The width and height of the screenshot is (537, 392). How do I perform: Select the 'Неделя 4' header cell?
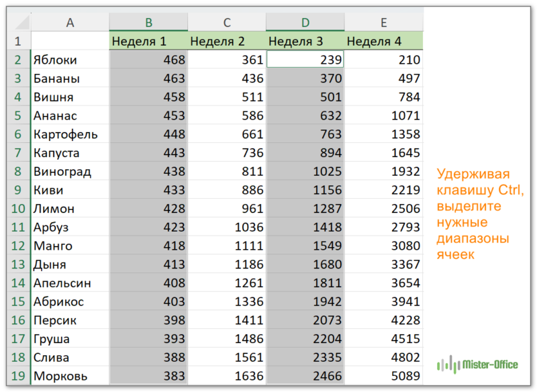click(x=383, y=42)
